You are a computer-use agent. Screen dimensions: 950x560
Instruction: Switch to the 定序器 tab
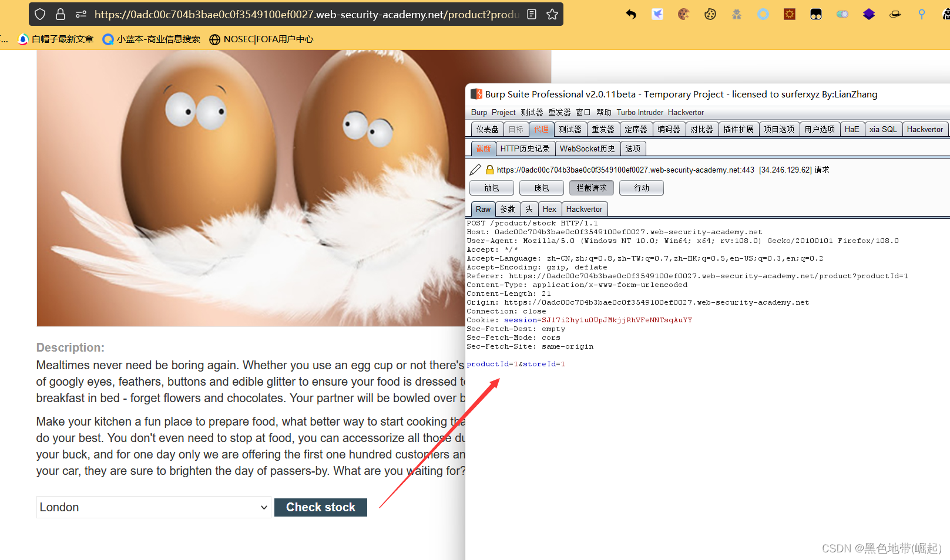(636, 129)
